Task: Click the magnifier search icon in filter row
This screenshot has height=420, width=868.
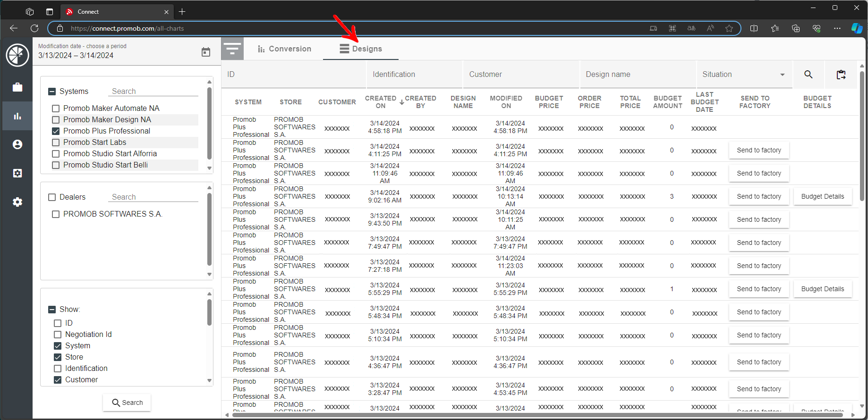Action: tap(808, 75)
